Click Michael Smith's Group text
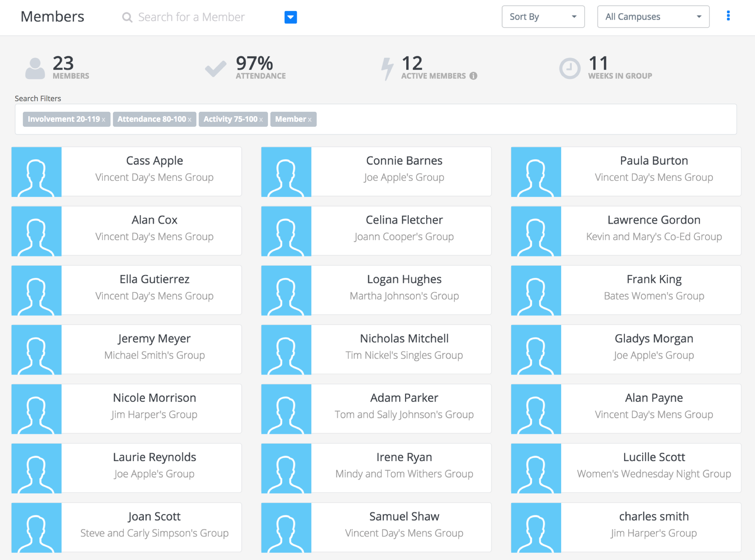 (154, 355)
